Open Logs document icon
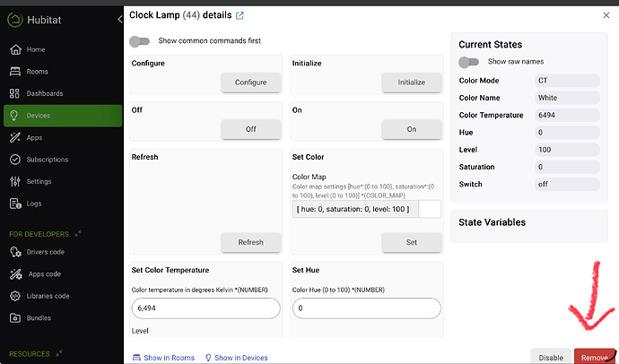Viewport: 619px width, 364px height. point(15,204)
